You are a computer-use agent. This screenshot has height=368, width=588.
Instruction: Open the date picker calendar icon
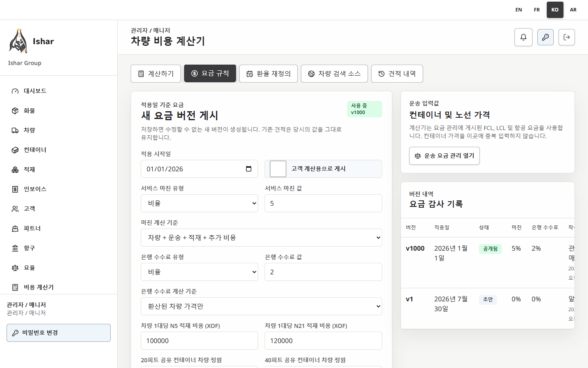pyautogui.click(x=249, y=169)
